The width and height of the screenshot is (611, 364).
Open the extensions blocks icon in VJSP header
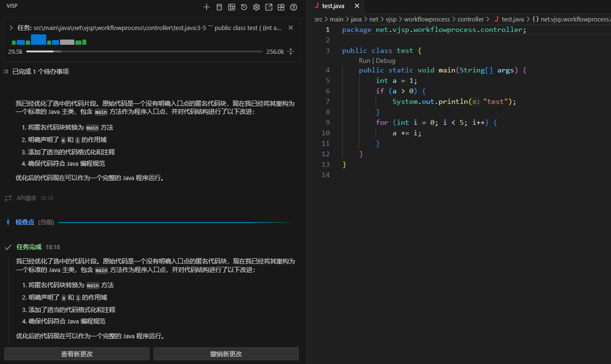[281, 7]
